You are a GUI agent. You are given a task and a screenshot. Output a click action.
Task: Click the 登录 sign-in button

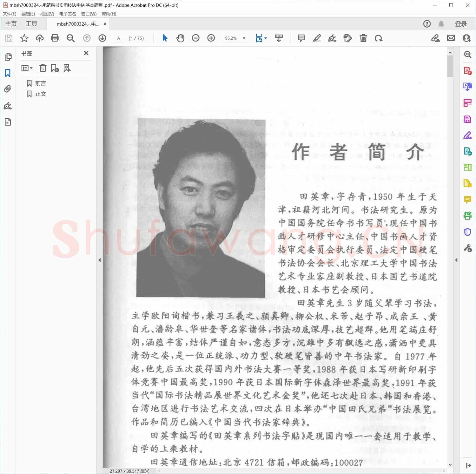460,23
